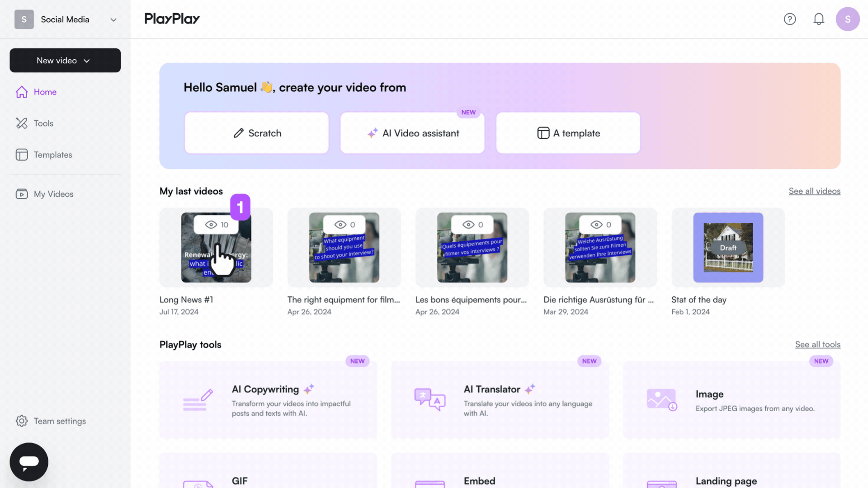
Task: Click the Tools icon in the sidebar
Action: tap(22, 123)
